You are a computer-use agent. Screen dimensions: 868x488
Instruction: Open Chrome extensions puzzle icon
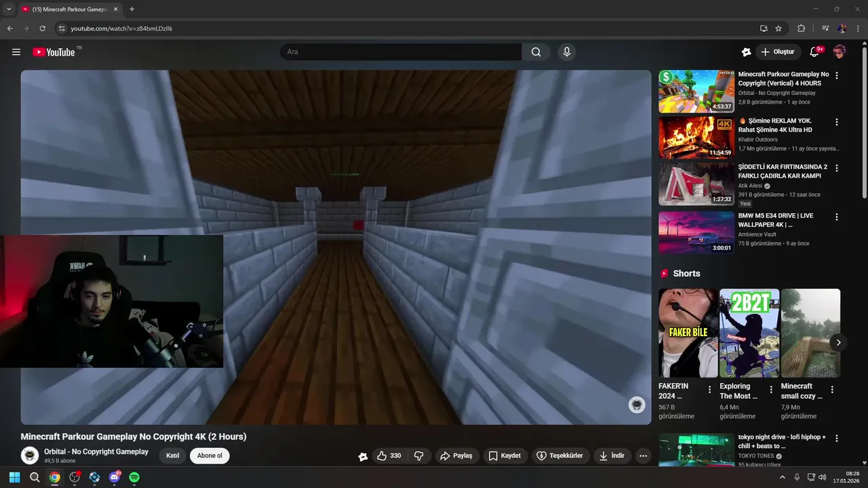click(x=801, y=28)
